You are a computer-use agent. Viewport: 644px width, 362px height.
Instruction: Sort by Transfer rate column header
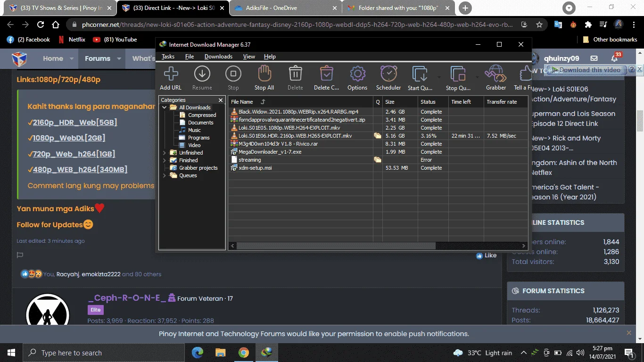click(505, 102)
